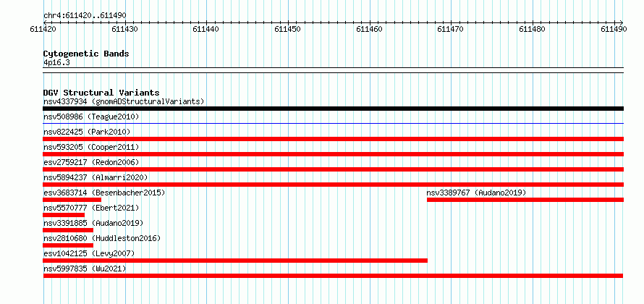This screenshot has height=304, width=644.
Task: Open esv2759217 (Redon2006) variant label
Action: tap(91, 162)
